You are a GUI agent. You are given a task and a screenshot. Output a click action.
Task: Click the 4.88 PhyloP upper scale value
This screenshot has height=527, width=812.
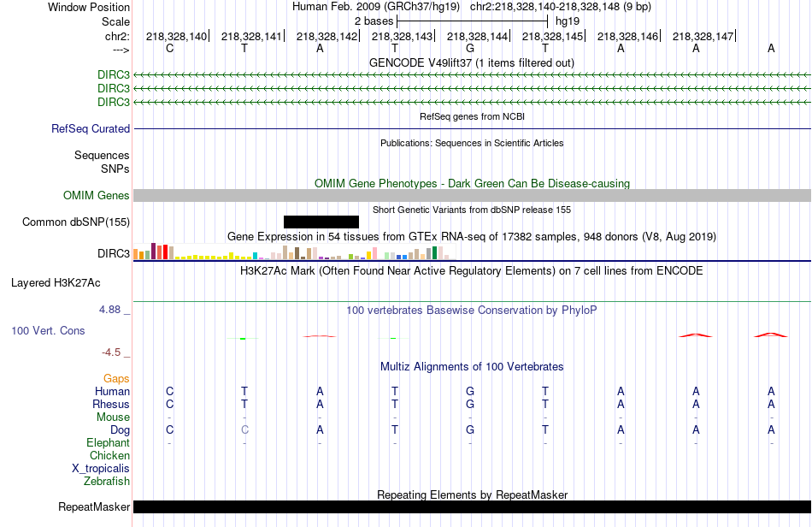[x=109, y=310]
